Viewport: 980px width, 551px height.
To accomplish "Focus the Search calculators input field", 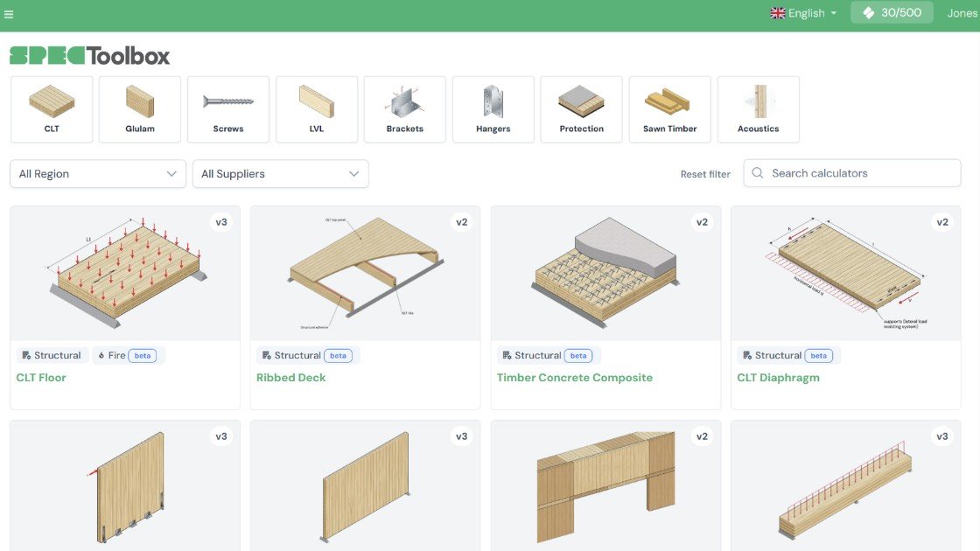I will [x=852, y=173].
